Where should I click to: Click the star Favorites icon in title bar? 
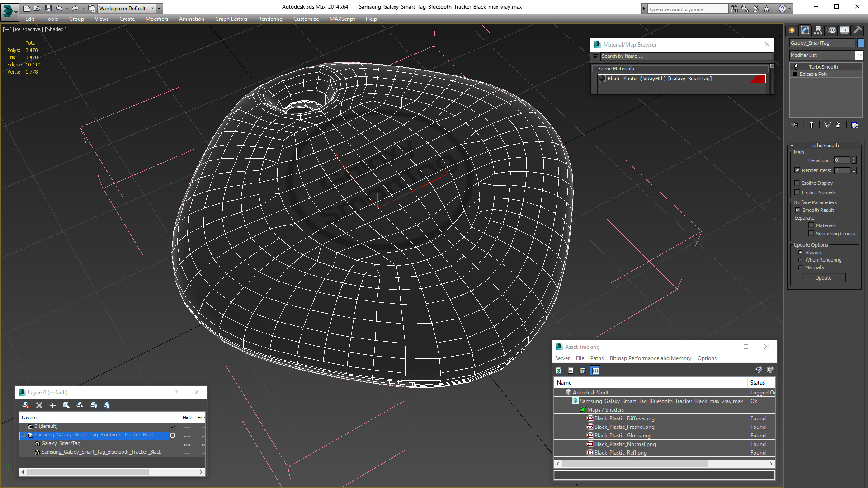pos(767,9)
